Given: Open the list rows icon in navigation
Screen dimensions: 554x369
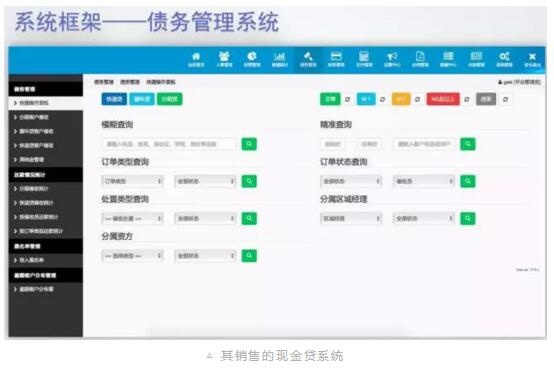Looking at the screenshot, I should [x=448, y=59].
